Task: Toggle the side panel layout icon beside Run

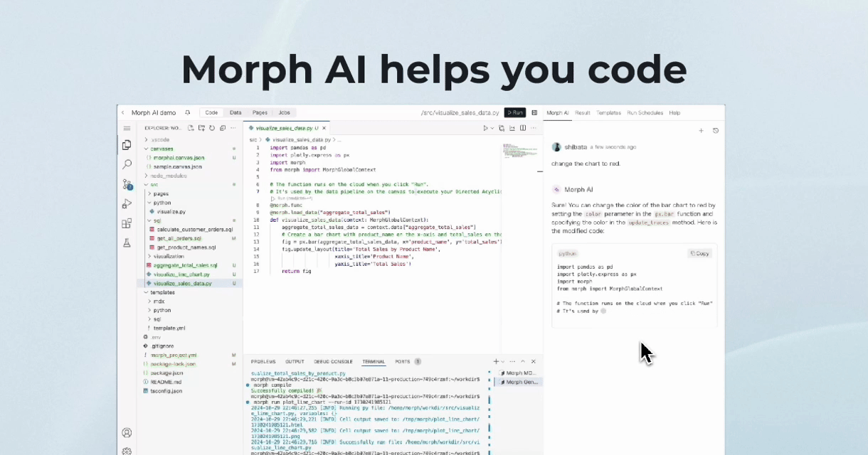Action: (x=534, y=112)
